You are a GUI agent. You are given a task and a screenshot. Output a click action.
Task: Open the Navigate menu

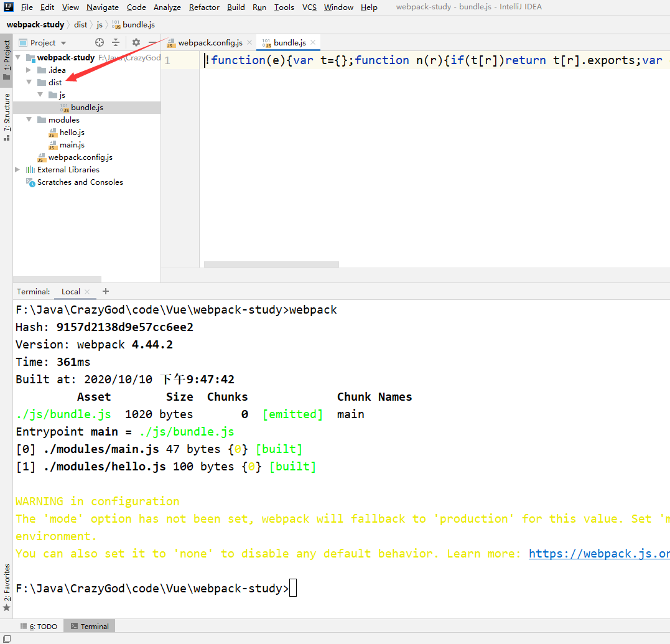click(103, 7)
